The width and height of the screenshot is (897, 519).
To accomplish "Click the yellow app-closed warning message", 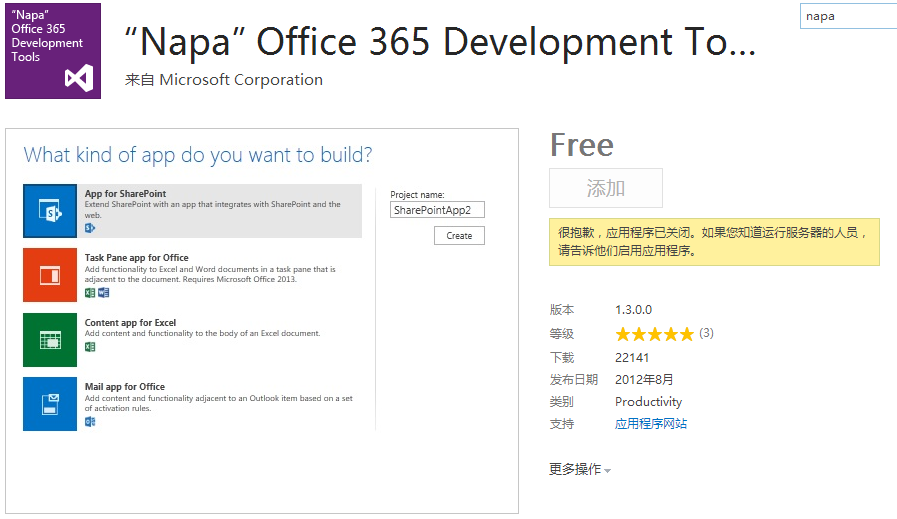I will click(715, 241).
